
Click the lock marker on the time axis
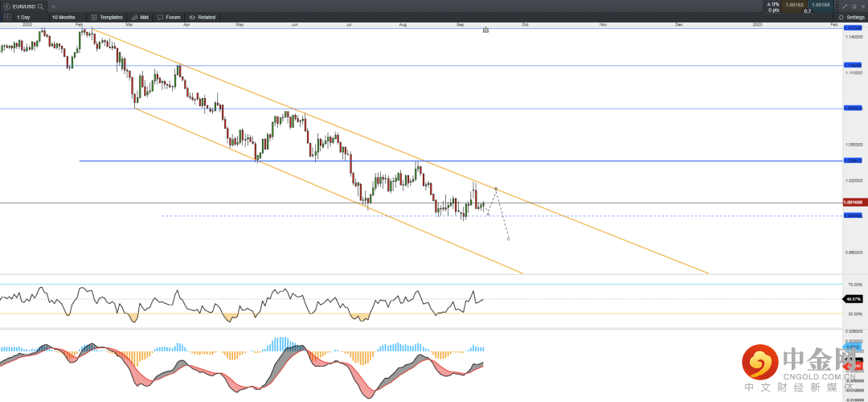(485, 30)
